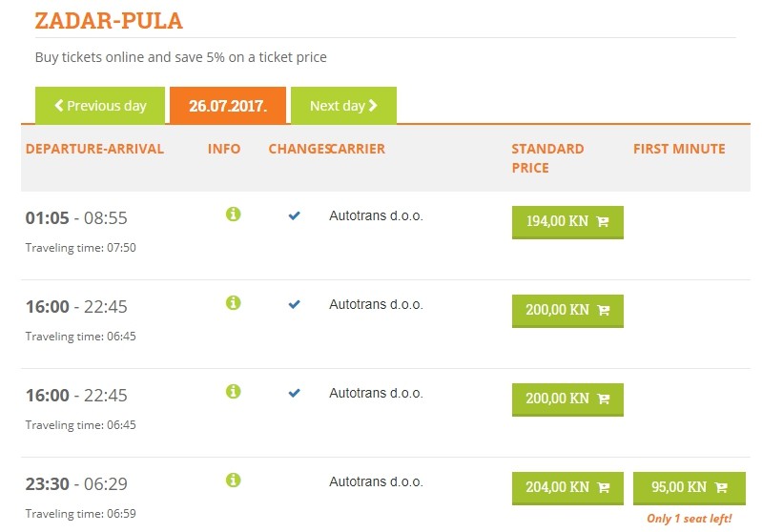The height and width of the screenshot is (532, 762).
Task: Go to Previous day schedule
Action: [100, 106]
